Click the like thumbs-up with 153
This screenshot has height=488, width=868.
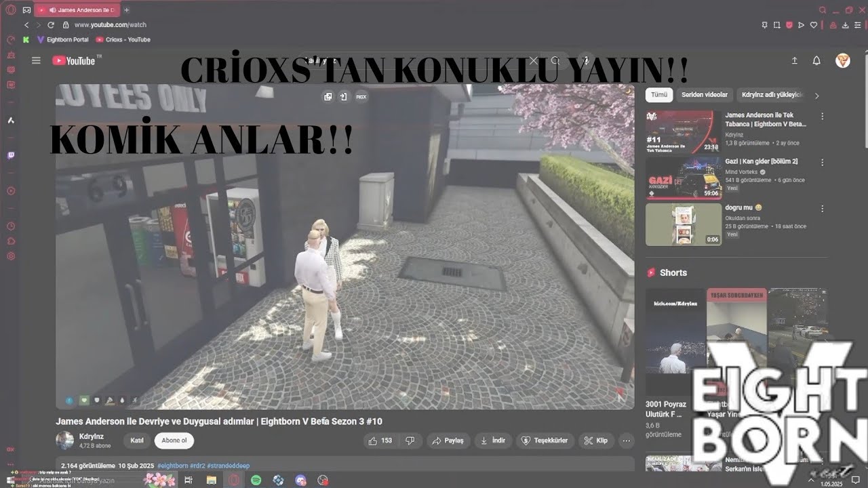(x=380, y=441)
